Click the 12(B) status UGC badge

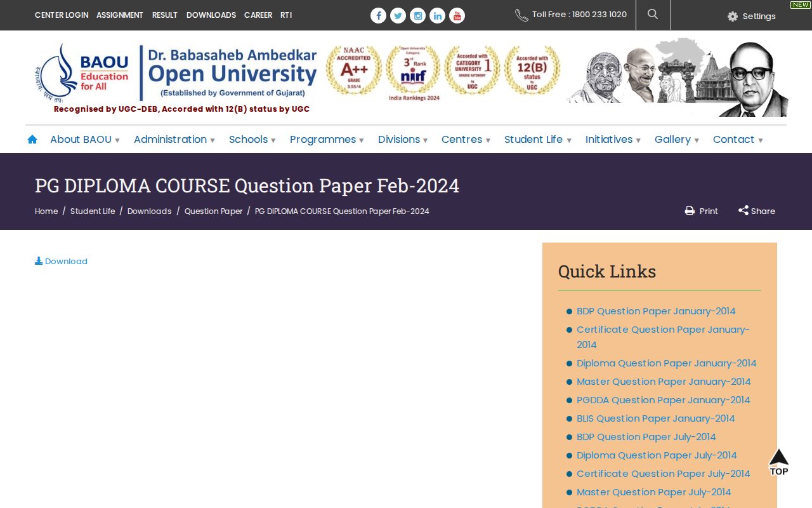tap(532, 70)
